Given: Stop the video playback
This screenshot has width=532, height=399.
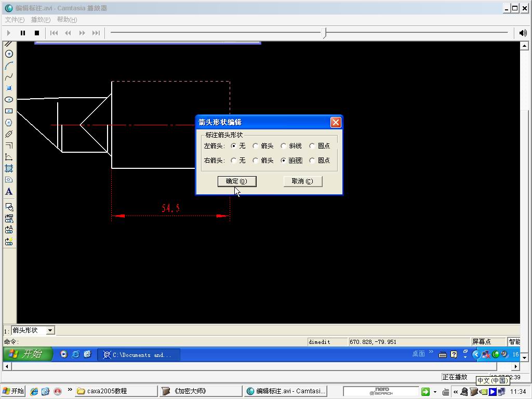Looking at the screenshot, I should [37, 33].
